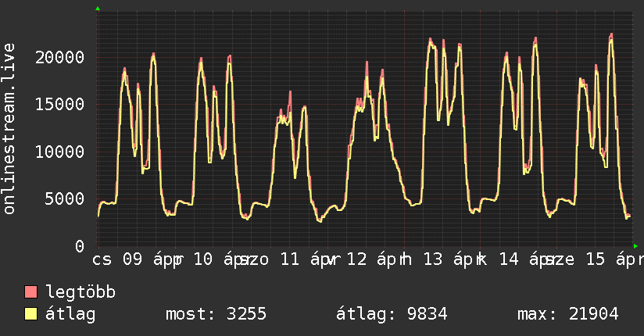Click the green arrow at x-axis end
This screenshot has width=644, height=336.
click(x=635, y=246)
